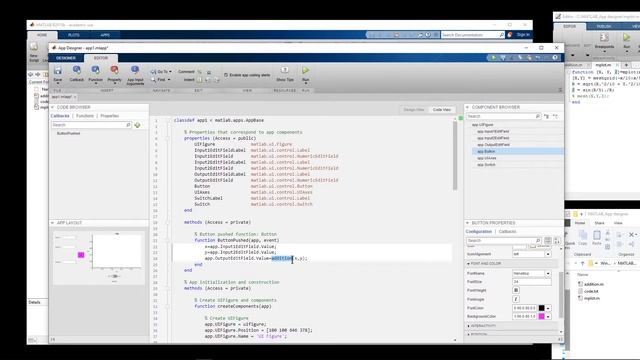Screen dimensions: 640x360
Task: Click the magenta BackgroundColor swatch
Action: click(x=541, y=317)
